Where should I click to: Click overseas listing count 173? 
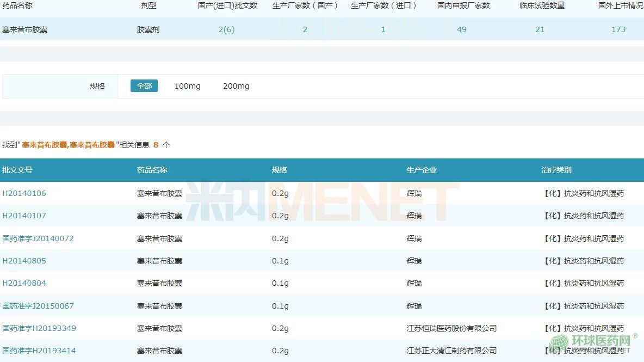coord(618,29)
